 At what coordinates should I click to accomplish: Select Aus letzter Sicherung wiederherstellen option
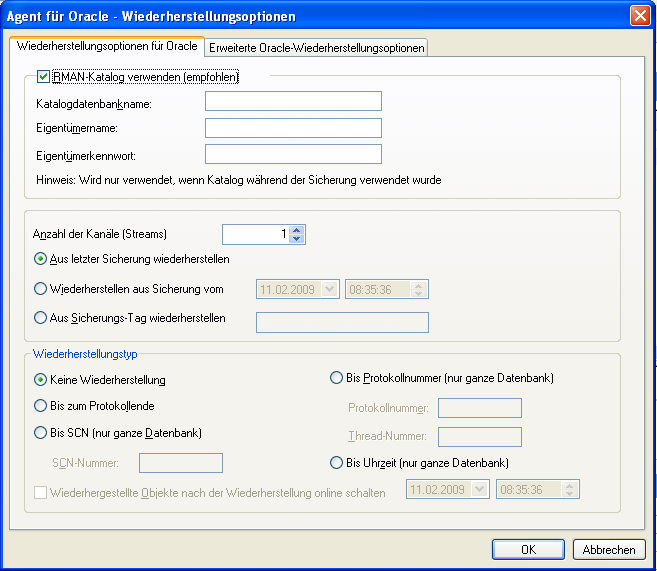pyautogui.click(x=41, y=259)
